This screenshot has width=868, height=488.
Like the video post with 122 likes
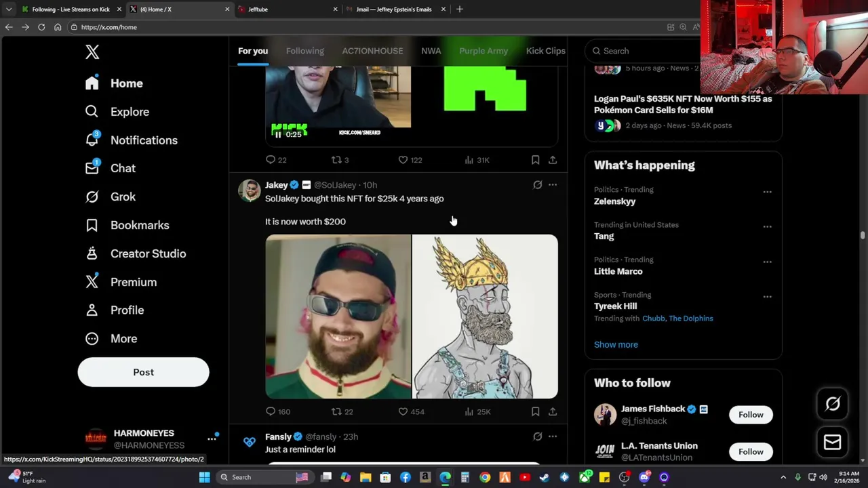(x=410, y=160)
